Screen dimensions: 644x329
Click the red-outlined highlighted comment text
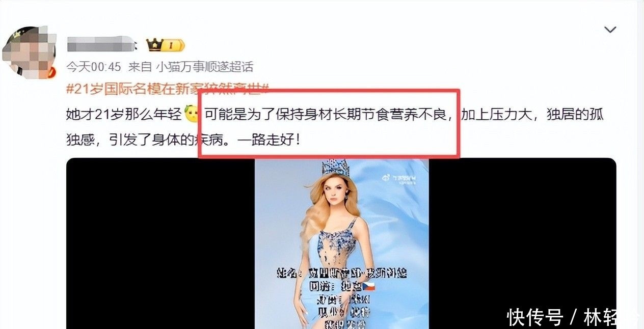(329, 124)
